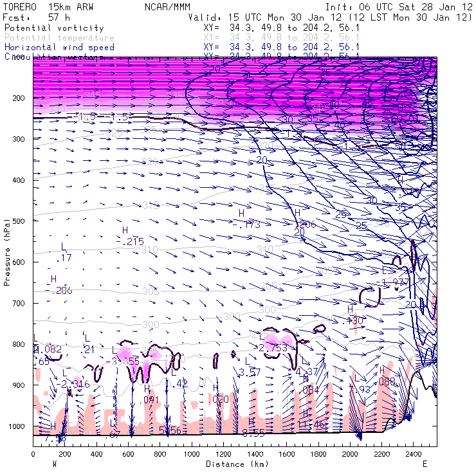Click the blue "8.55" value near surface
Image resolution: width=476 pixels, height=476 pixels.
coord(253,434)
